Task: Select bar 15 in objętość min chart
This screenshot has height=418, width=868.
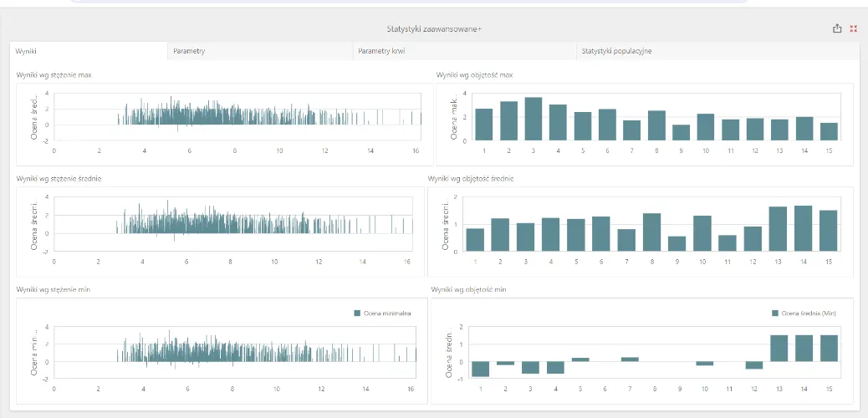Action: point(830,349)
